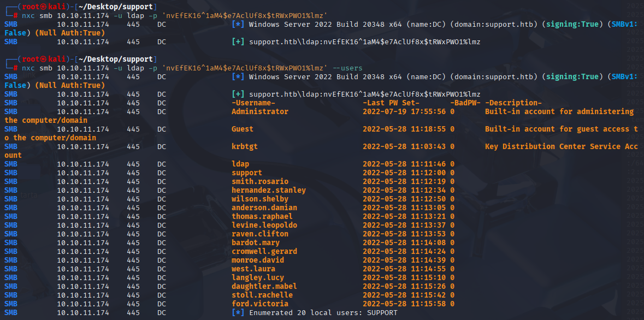This screenshot has width=644, height=320.
Task: Select the 'stoll.rachelle' username
Action: (262, 295)
